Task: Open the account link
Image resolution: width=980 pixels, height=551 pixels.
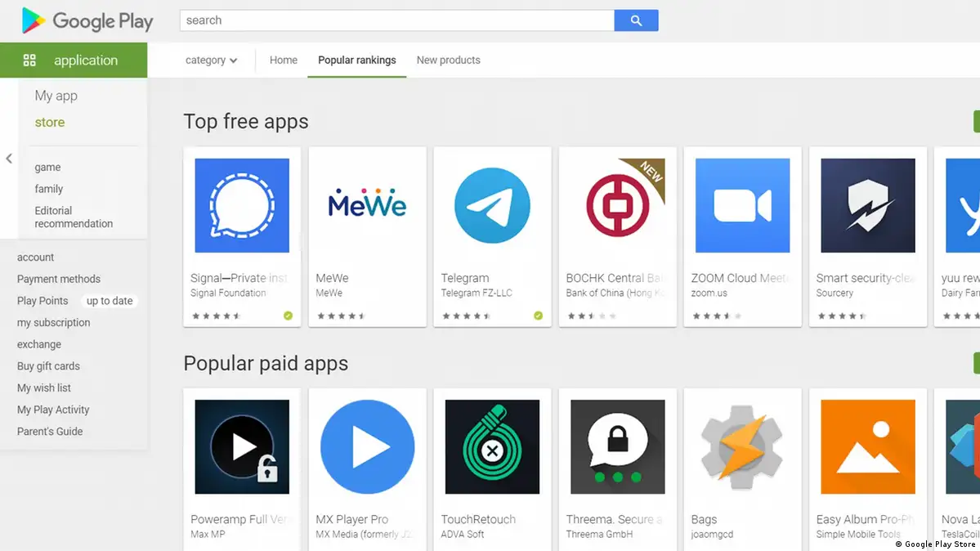Action: (36, 257)
